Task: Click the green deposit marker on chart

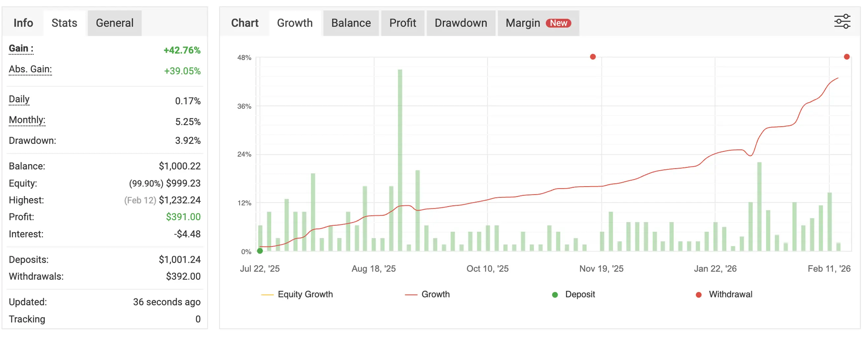Action: (260, 251)
